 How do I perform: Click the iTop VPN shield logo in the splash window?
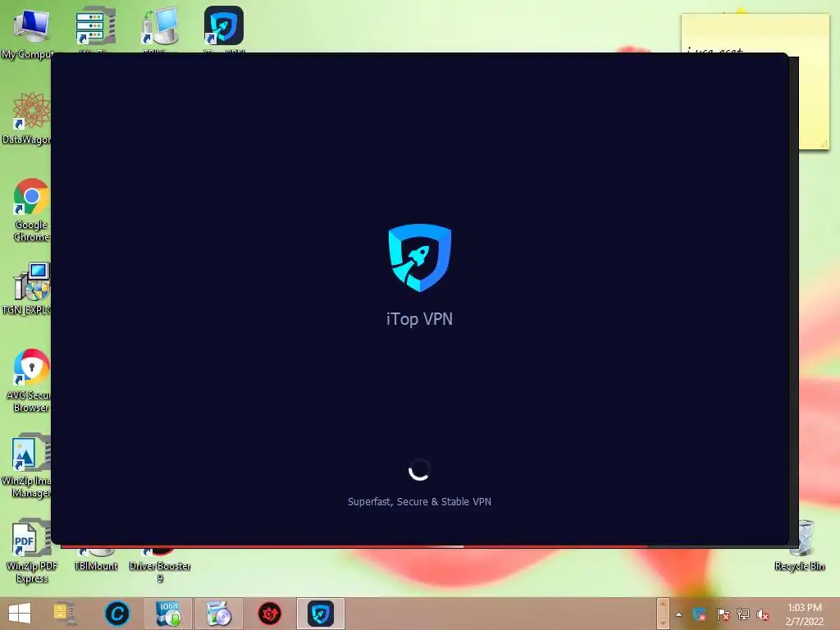click(419, 258)
